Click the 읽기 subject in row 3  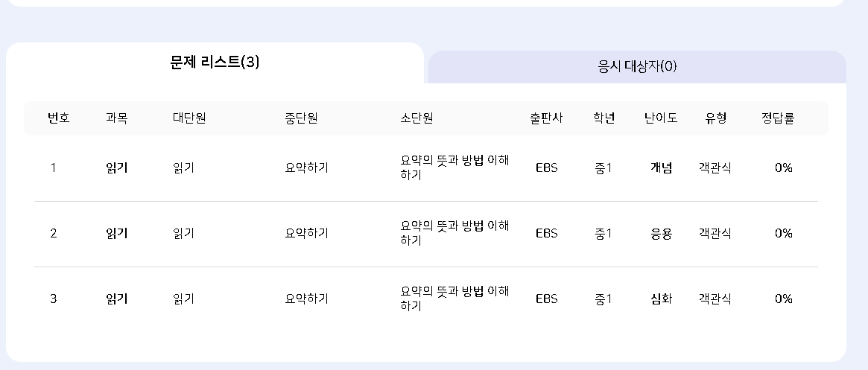(x=117, y=299)
